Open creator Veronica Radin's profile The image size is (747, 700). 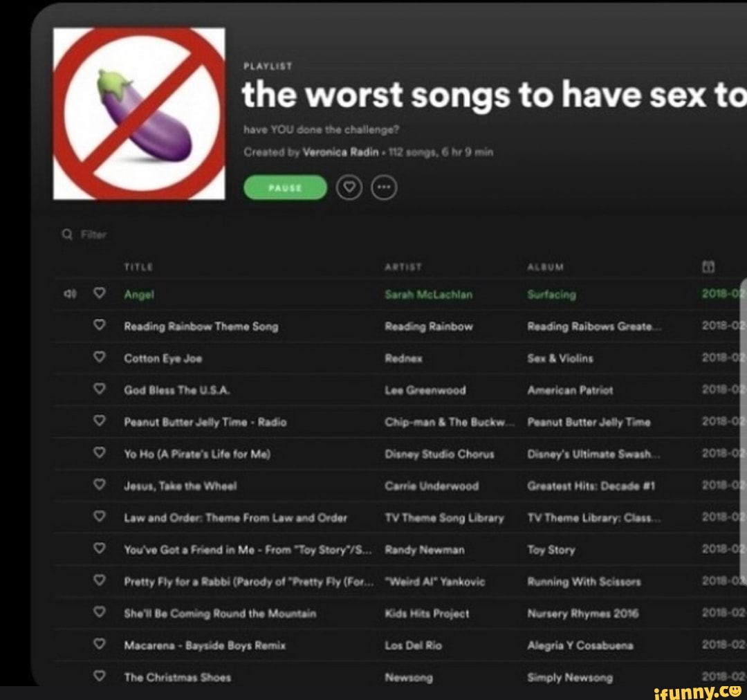pyautogui.click(x=340, y=152)
